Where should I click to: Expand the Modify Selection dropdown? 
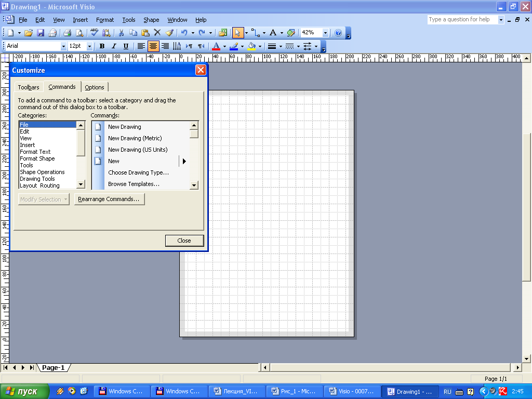coord(44,199)
